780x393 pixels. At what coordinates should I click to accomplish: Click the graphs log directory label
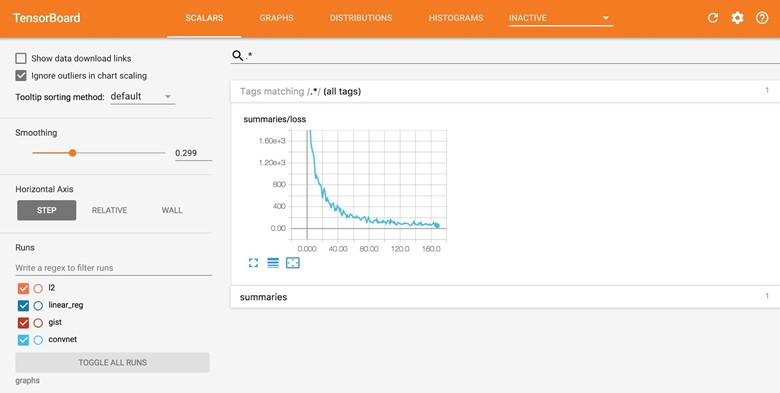(x=27, y=381)
